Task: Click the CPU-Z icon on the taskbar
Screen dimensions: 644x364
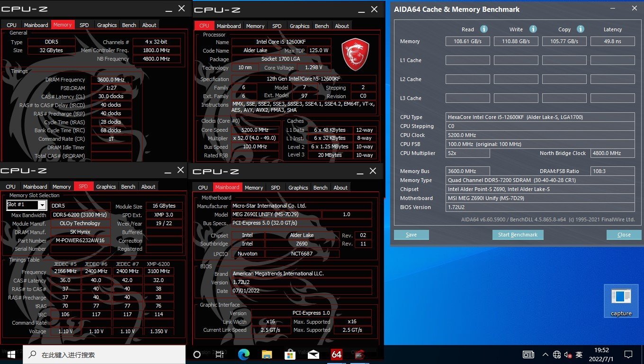Action: pos(359,354)
